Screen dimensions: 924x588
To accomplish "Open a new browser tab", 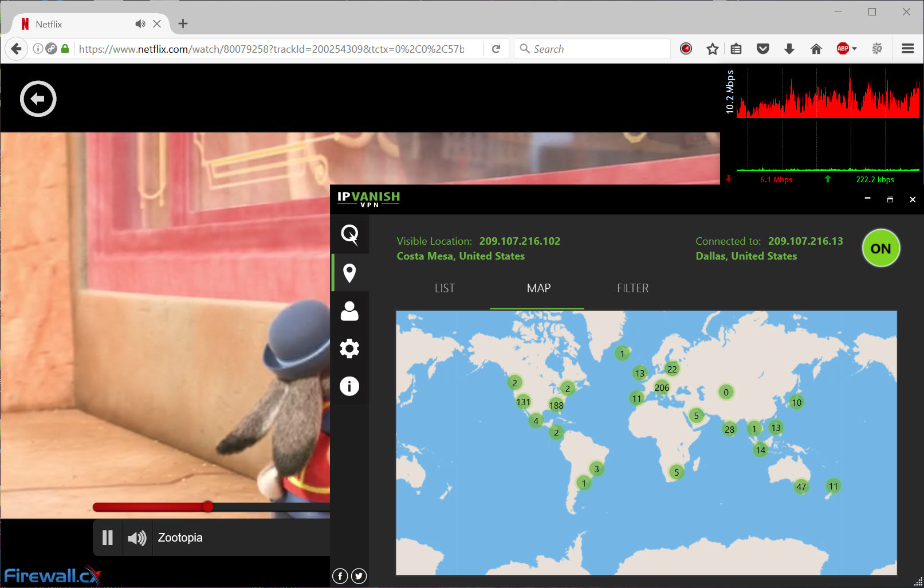I will click(x=183, y=23).
